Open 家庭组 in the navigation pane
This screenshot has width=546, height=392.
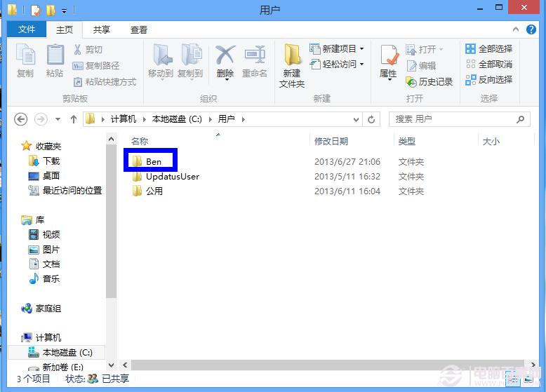pyautogui.click(x=41, y=308)
